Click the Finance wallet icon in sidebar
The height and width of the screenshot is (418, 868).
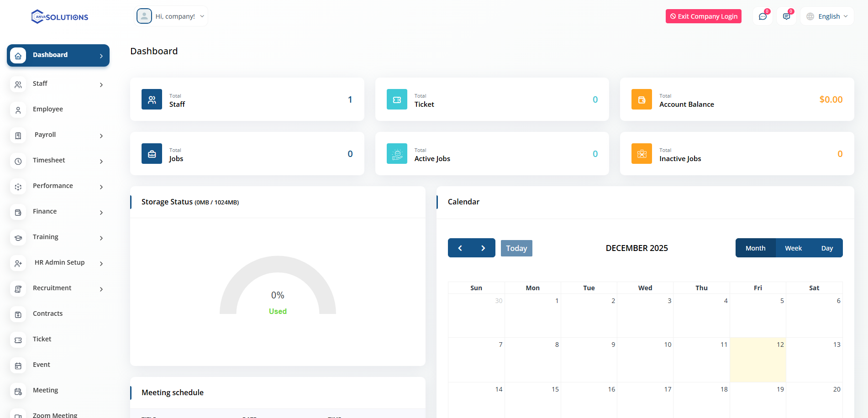(x=18, y=212)
